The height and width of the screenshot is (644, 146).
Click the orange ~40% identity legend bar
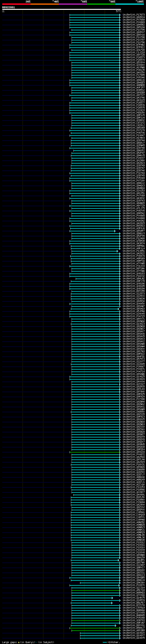tap(45, 4)
